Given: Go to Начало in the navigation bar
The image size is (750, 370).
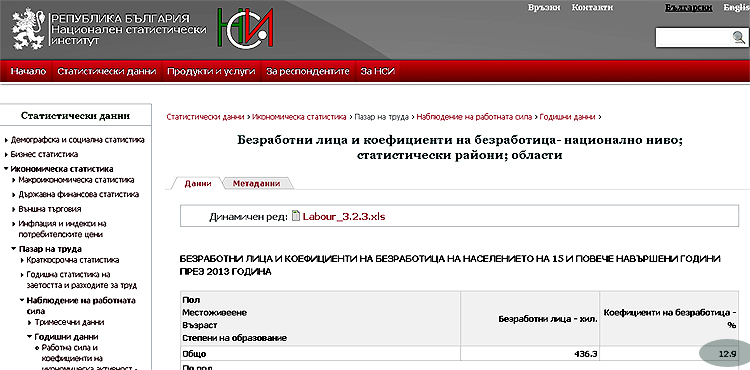Looking at the screenshot, I should tap(28, 72).
